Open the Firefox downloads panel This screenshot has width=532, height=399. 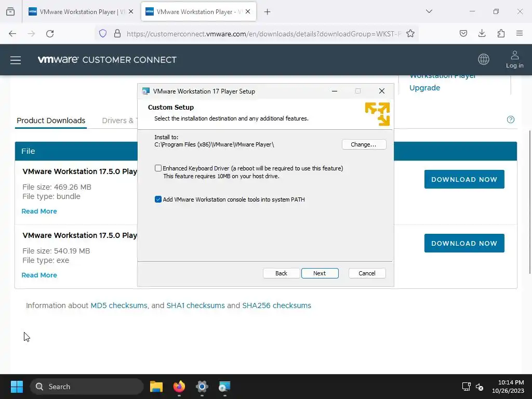[x=482, y=33]
